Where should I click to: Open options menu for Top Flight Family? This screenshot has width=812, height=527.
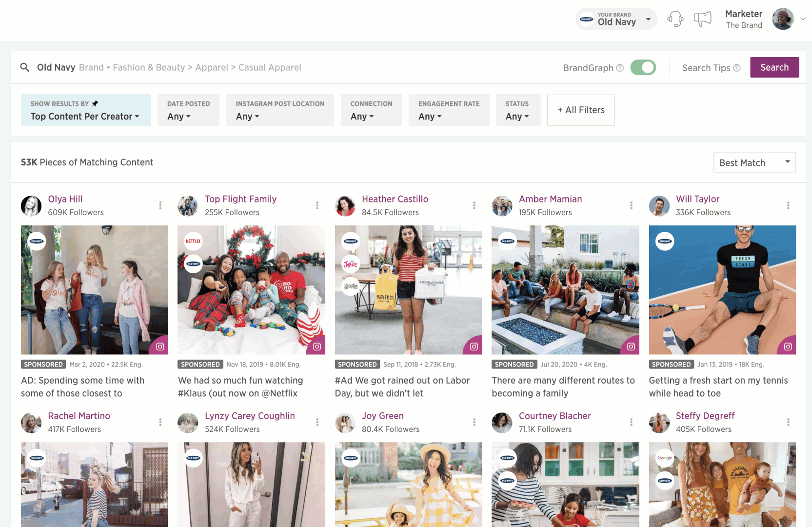pos(317,205)
